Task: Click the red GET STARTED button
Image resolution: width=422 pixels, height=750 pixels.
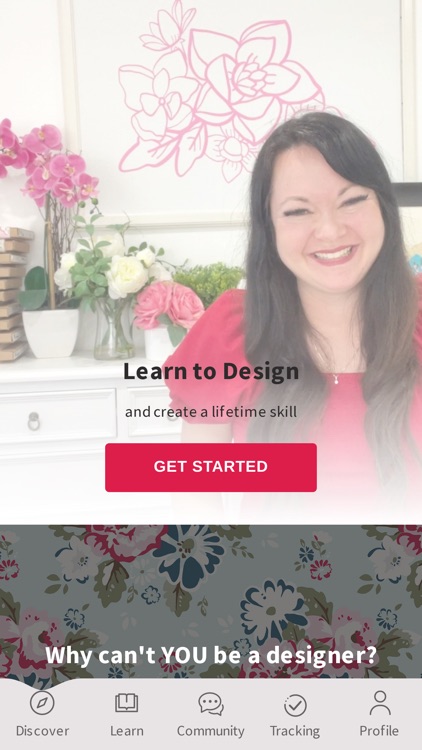Action: pyautogui.click(x=211, y=467)
